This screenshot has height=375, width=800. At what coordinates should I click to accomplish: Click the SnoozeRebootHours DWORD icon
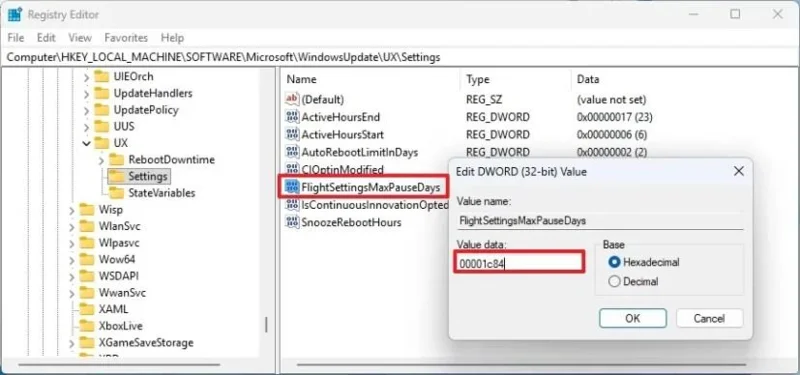(292, 222)
